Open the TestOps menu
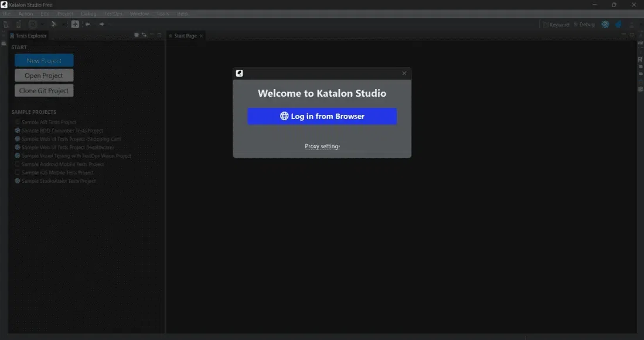The image size is (644, 340). point(113,13)
